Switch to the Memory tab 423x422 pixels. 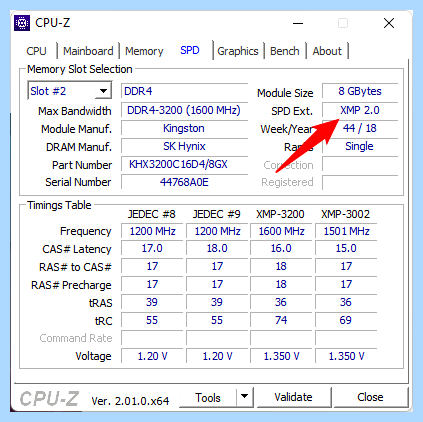144,51
